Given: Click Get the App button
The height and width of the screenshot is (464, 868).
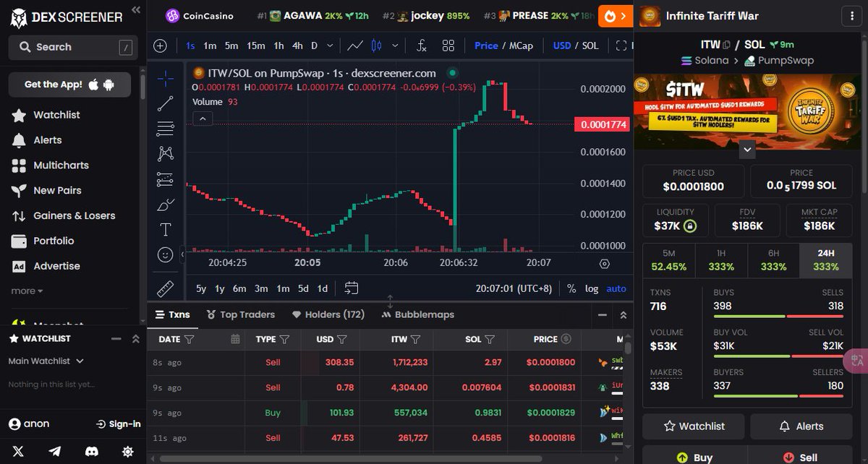Looking at the screenshot, I should pos(69,85).
